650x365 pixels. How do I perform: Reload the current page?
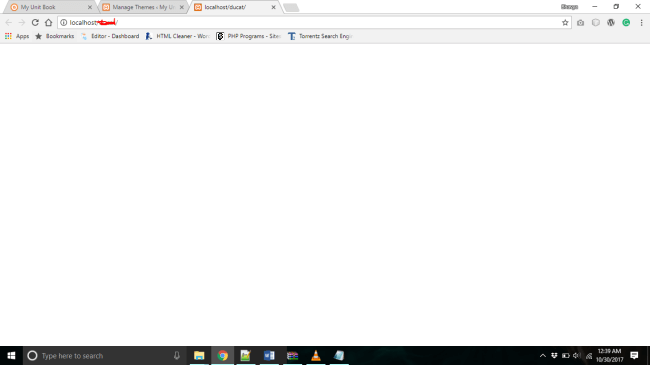[x=35, y=22]
